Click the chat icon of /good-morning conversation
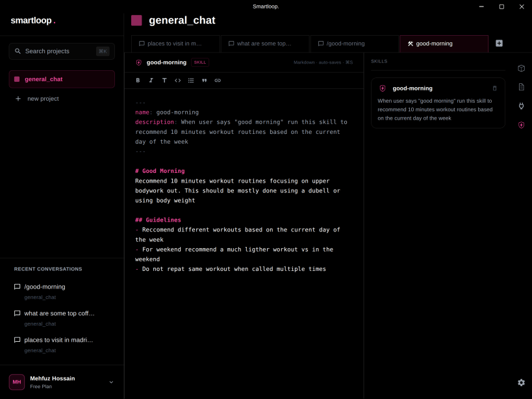The height and width of the screenshot is (399, 532). click(x=17, y=287)
